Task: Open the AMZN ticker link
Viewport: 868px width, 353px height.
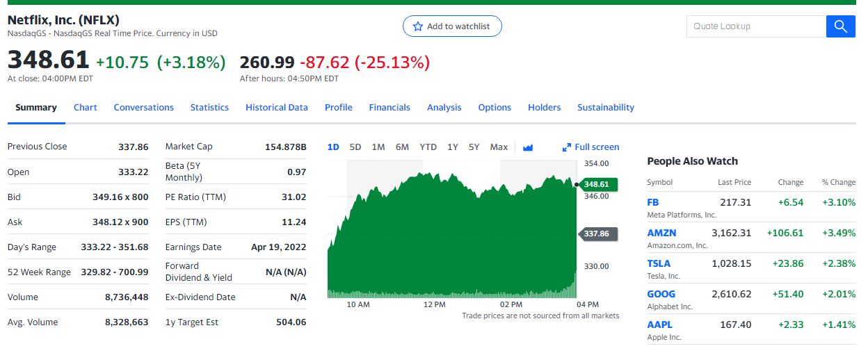Action: coord(661,233)
